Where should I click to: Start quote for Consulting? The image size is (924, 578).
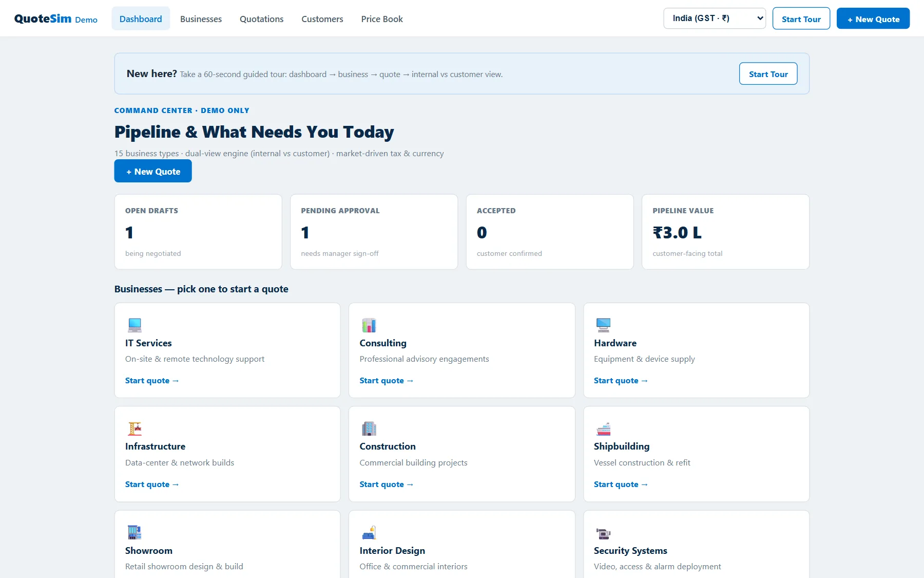coord(387,380)
